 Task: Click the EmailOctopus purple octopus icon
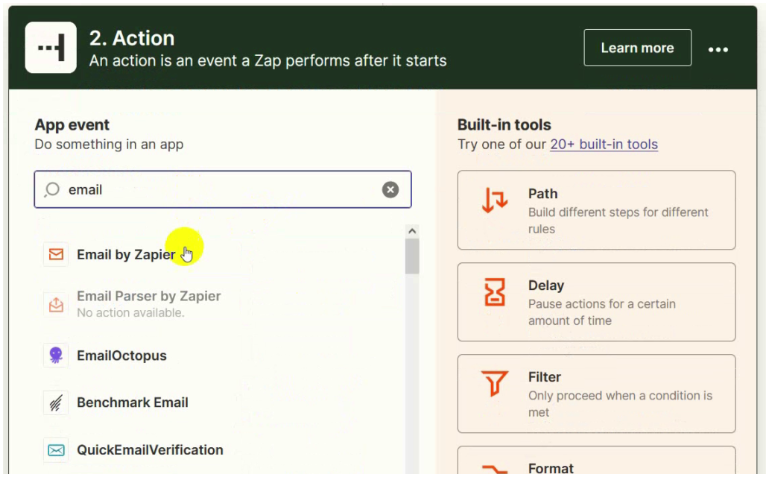(56, 355)
